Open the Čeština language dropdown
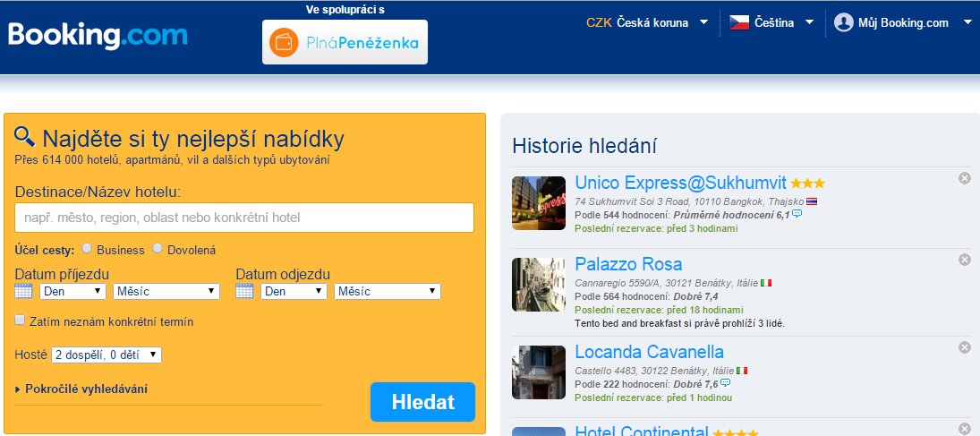This screenshot has height=436, width=980. 771,23
